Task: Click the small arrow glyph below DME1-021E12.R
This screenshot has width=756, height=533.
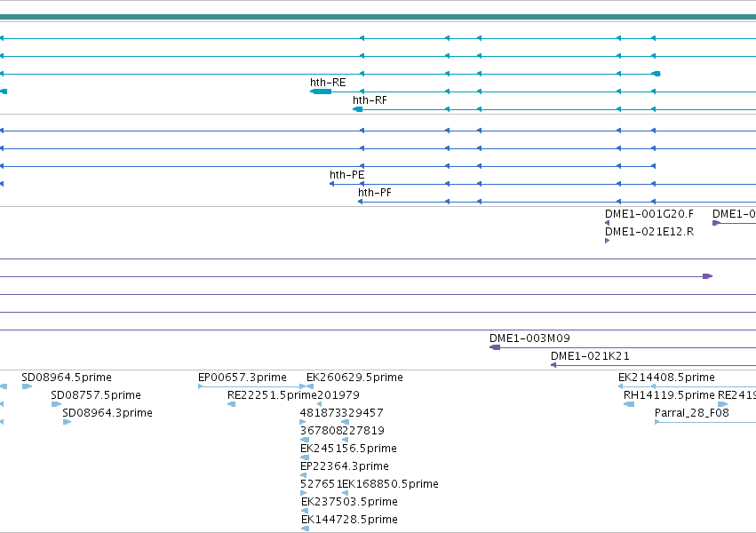Action: (x=607, y=241)
